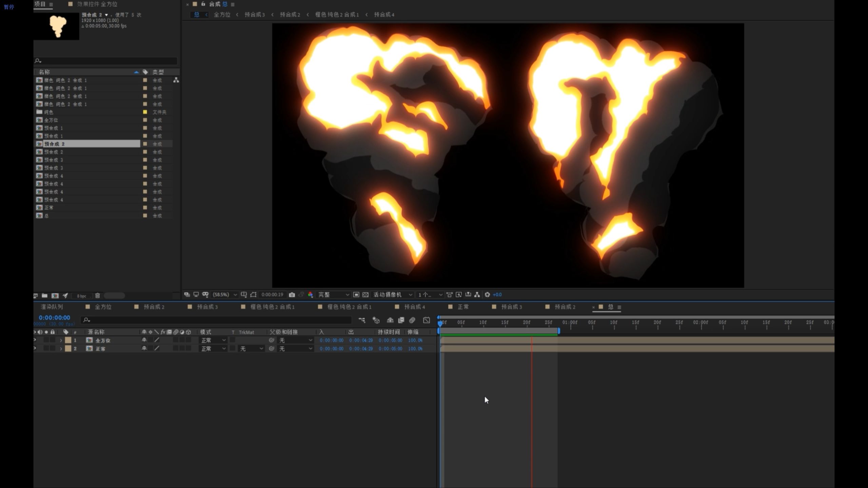
Task: Toggle preserve transparency box on layer 全方位
Action: pyautogui.click(x=233, y=340)
